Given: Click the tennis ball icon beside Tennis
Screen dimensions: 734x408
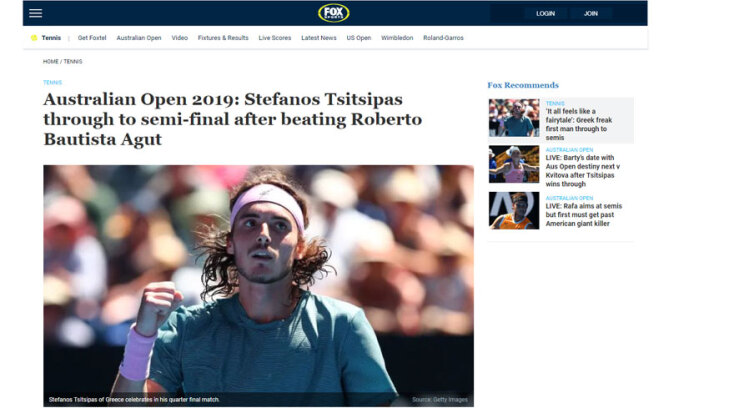Looking at the screenshot, I should 34,38.
